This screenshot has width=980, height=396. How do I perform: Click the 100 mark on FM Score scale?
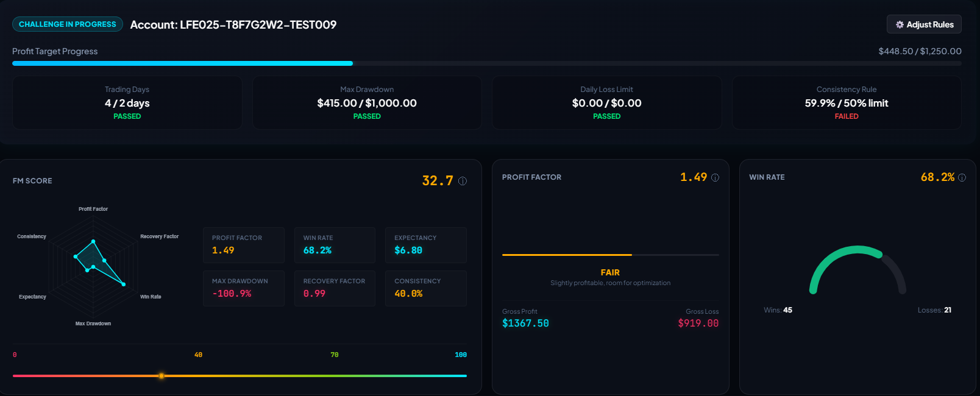click(x=461, y=355)
